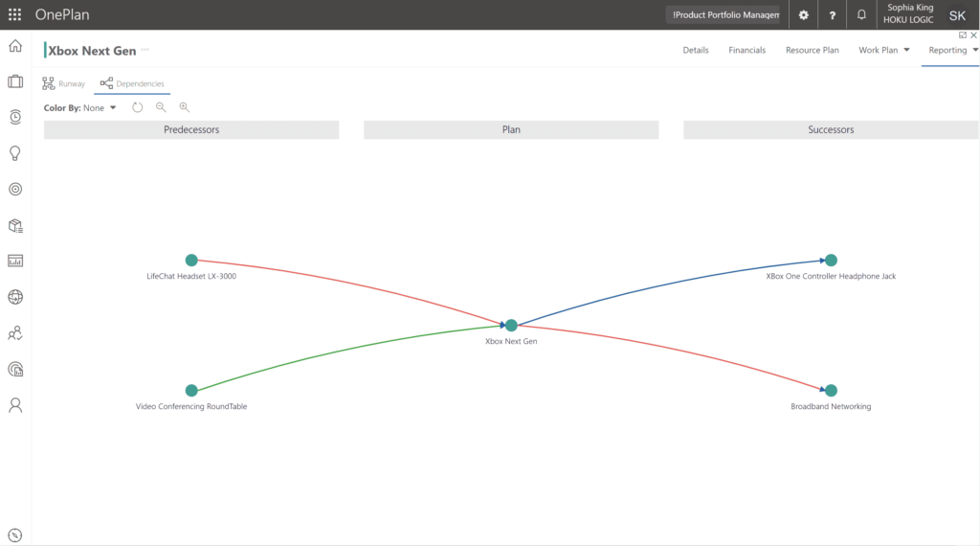The height and width of the screenshot is (546, 980).
Task: Switch to the Dependencies view
Action: click(132, 83)
